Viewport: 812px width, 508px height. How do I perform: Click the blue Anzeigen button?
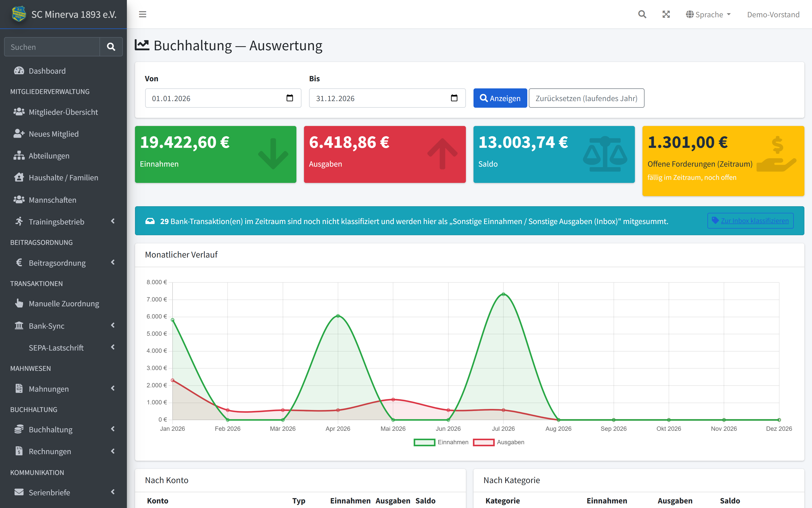pos(500,98)
